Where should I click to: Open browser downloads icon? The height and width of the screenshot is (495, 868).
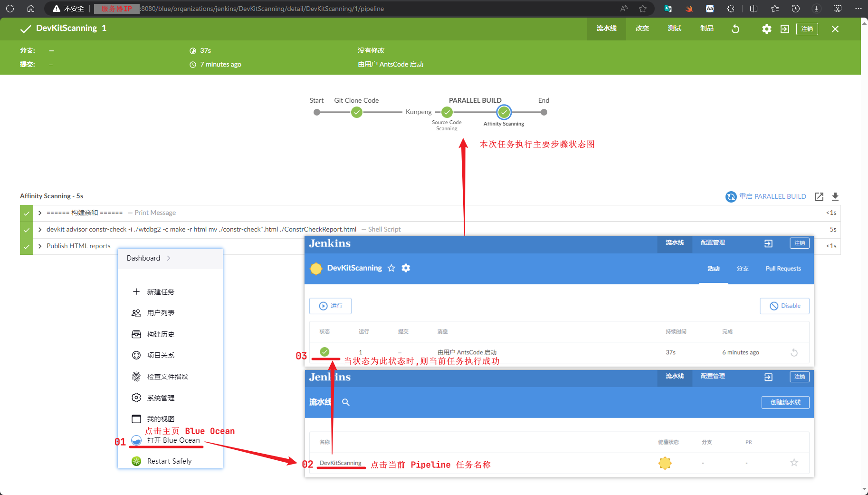click(817, 9)
